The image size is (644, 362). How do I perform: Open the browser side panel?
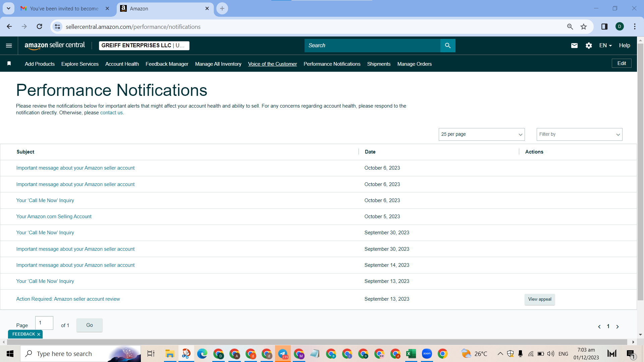click(604, 26)
